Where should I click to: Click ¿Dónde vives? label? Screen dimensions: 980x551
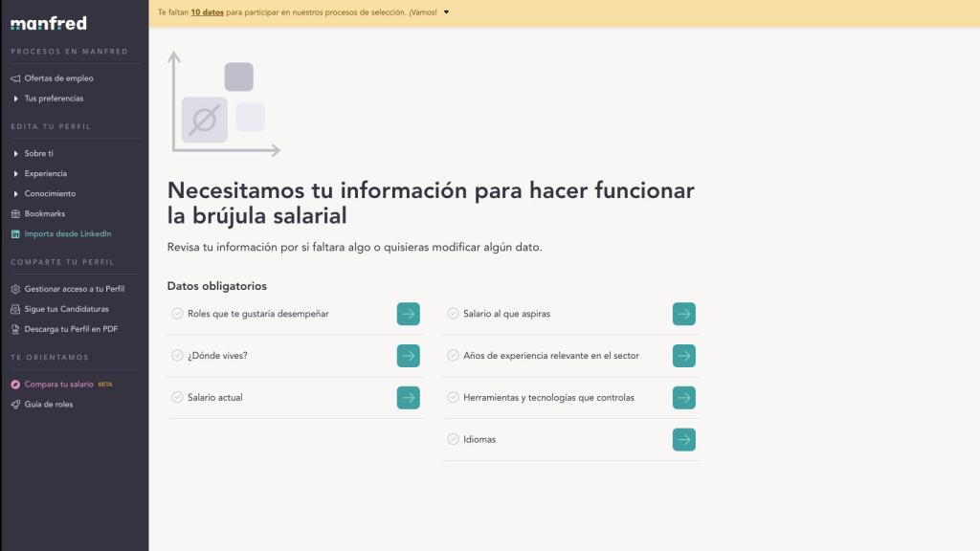tap(217, 356)
